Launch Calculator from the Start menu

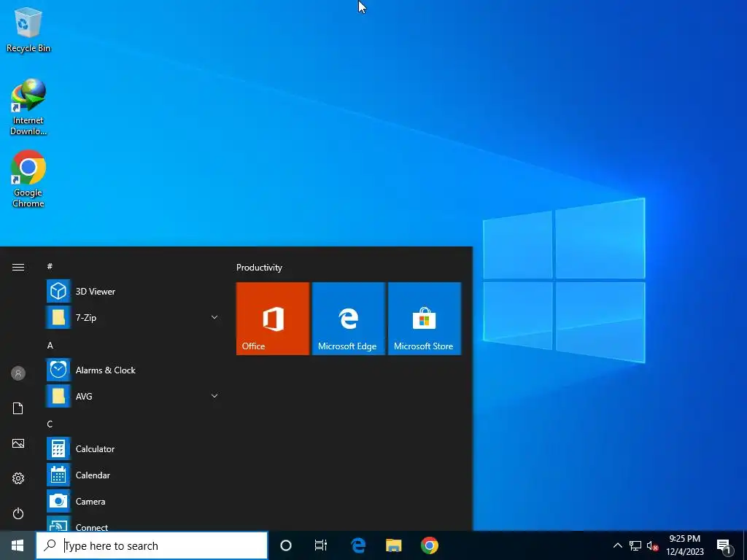[x=133, y=449]
